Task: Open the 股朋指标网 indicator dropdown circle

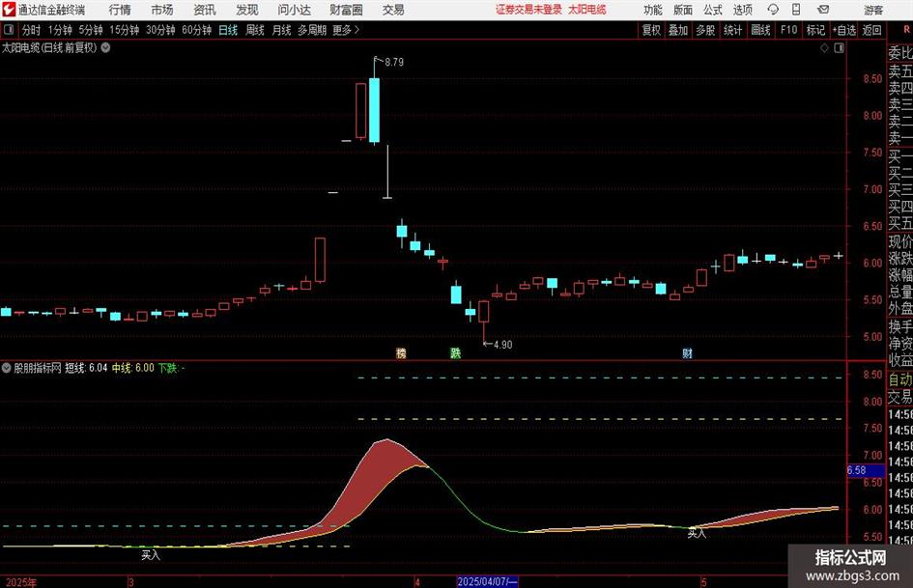Action: (6, 368)
